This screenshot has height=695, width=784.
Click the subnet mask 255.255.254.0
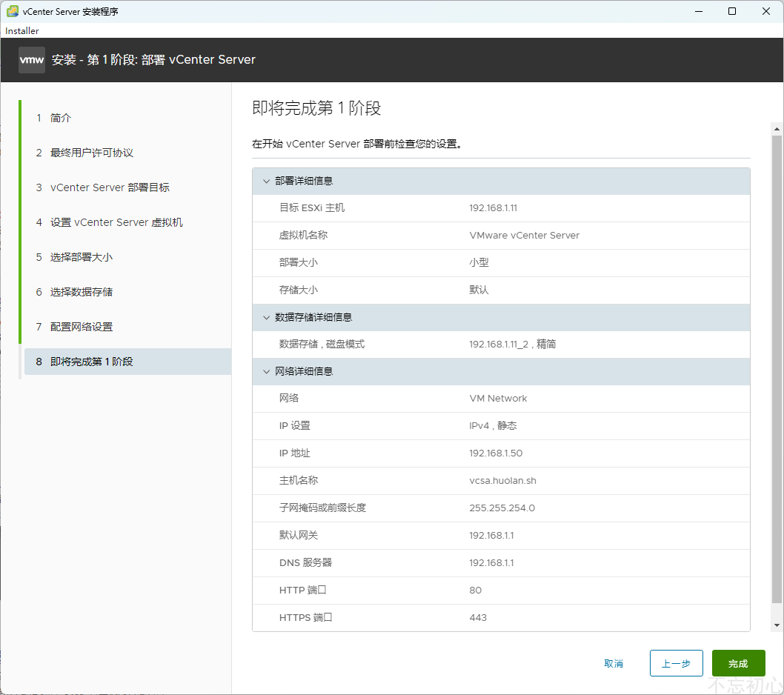502,508
